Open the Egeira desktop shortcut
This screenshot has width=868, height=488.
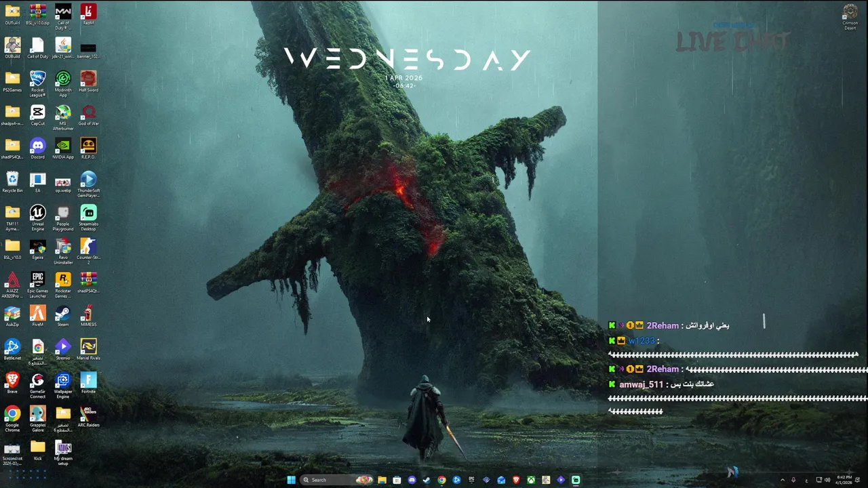(x=38, y=249)
